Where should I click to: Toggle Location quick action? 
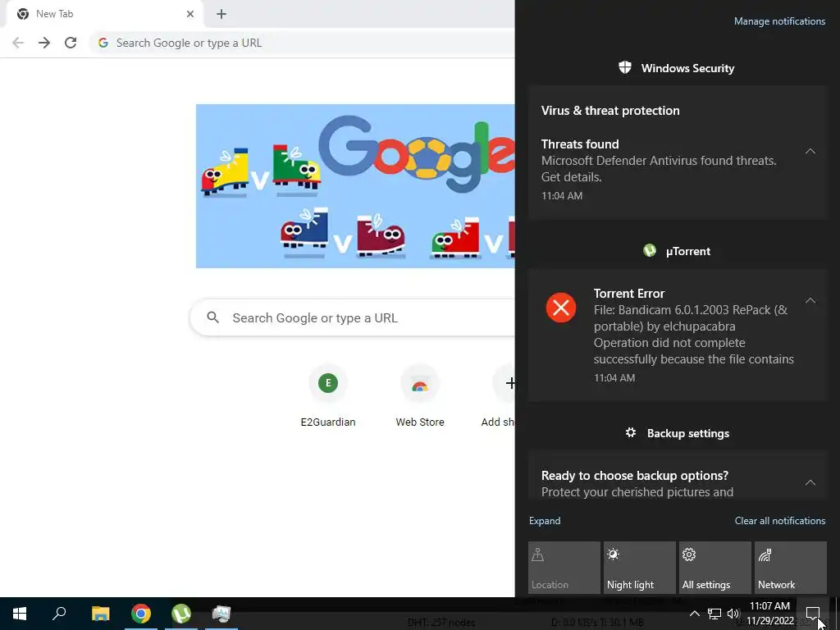click(564, 568)
